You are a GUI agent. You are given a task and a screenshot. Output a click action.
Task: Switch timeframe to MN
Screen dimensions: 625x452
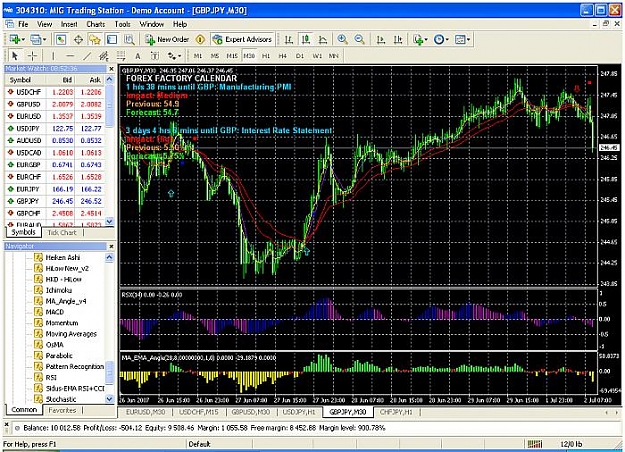(x=333, y=56)
